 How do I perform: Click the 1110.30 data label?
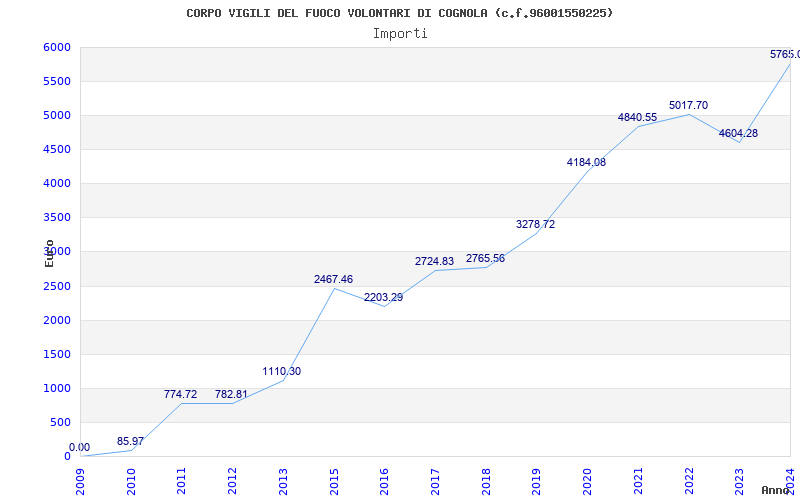[282, 371]
